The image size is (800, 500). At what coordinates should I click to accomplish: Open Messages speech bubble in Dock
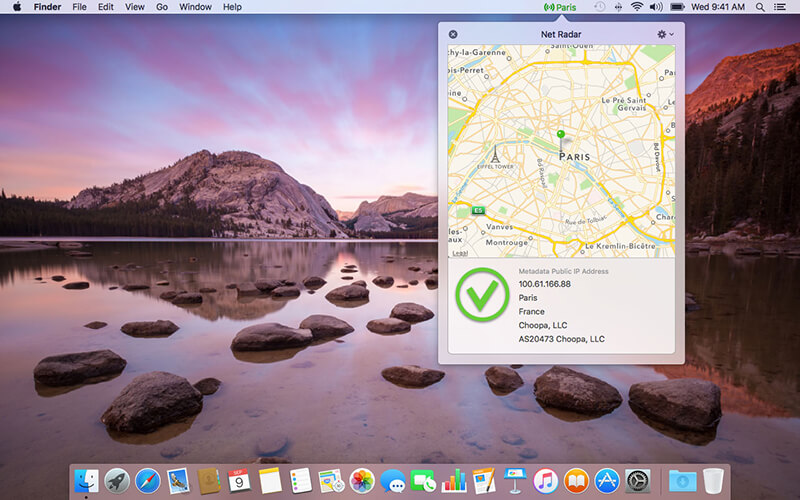(393, 481)
